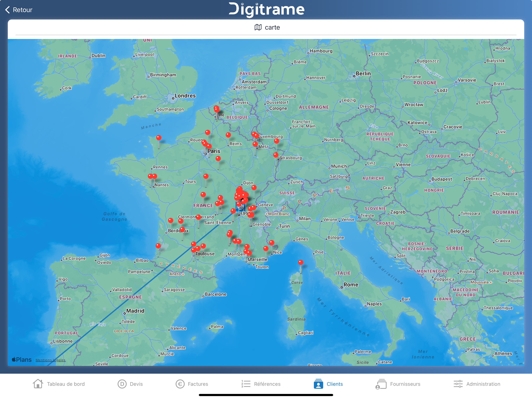This screenshot has width=532, height=399.
Task: Click the Athènes city label
Action: tap(503, 354)
